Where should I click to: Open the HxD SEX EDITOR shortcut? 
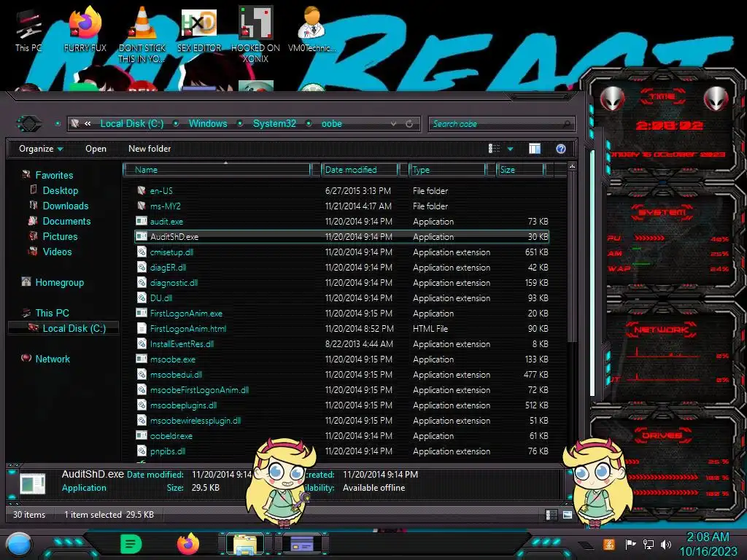click(199, 31)
